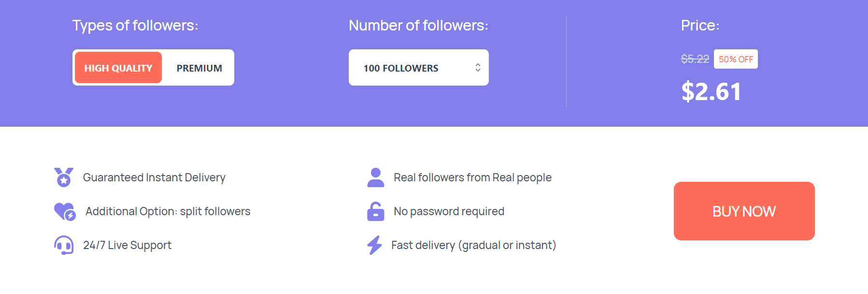Click the medal icon beside Guaranteed Instant Delivery
The height and width of the screenshot is (294, 868).
tap(64, 177)
